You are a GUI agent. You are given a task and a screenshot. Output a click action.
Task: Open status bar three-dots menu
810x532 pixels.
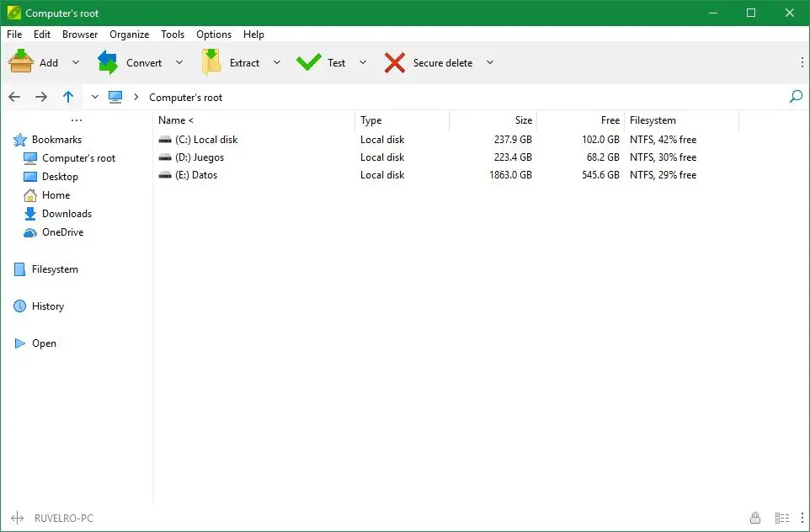(802, 518)
